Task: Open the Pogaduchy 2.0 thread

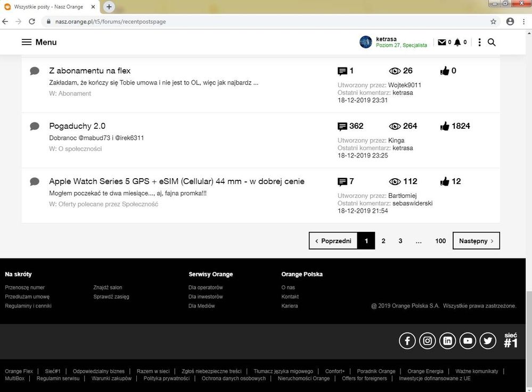Action: pos(77,126)
